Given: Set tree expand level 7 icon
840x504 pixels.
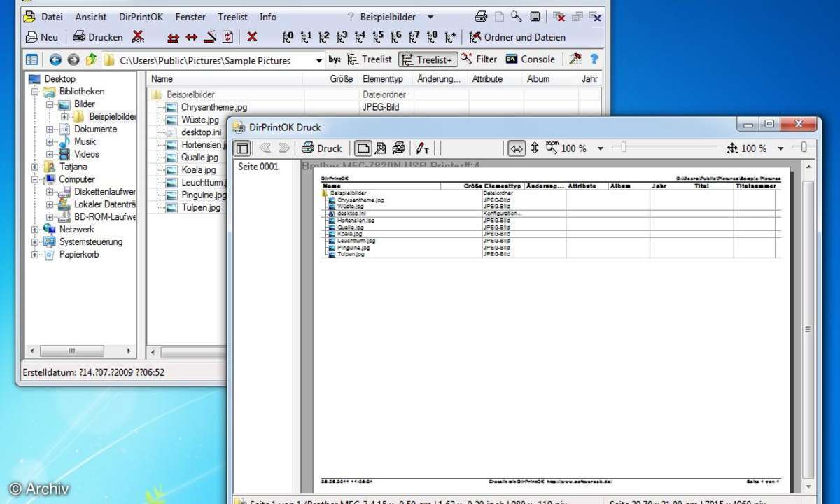Looking at the screenshot, I should pos(414,37).
